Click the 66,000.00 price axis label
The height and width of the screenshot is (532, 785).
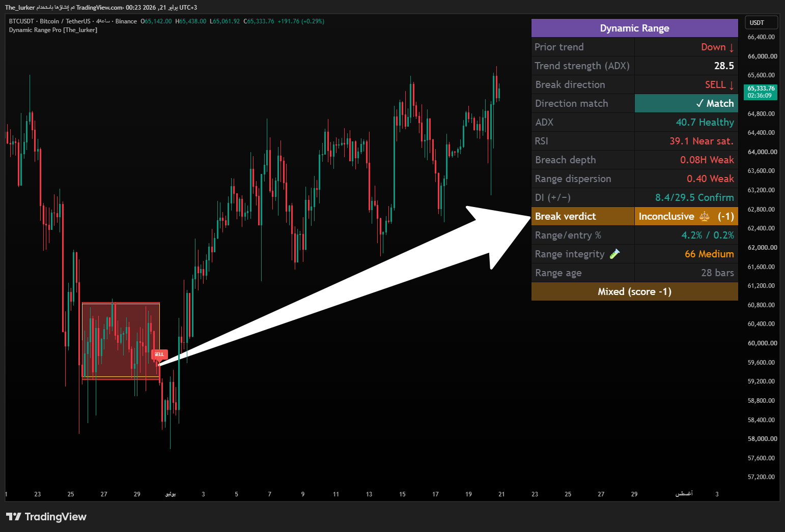762,56
